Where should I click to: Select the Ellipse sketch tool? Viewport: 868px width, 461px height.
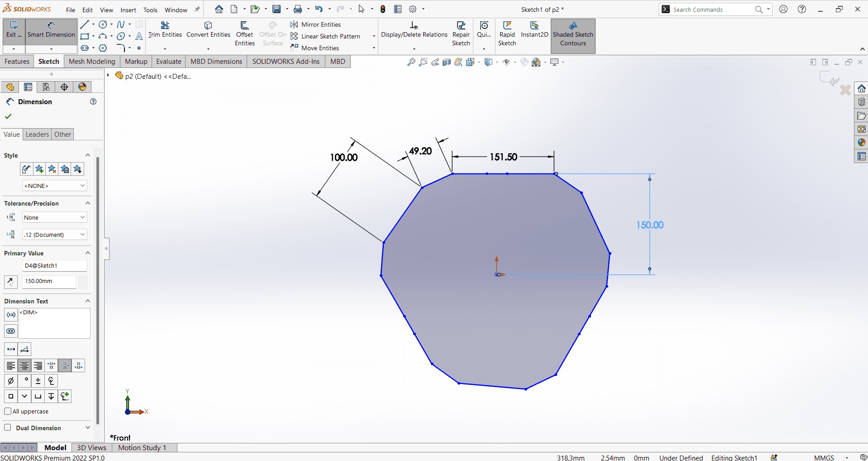(121, 36)
